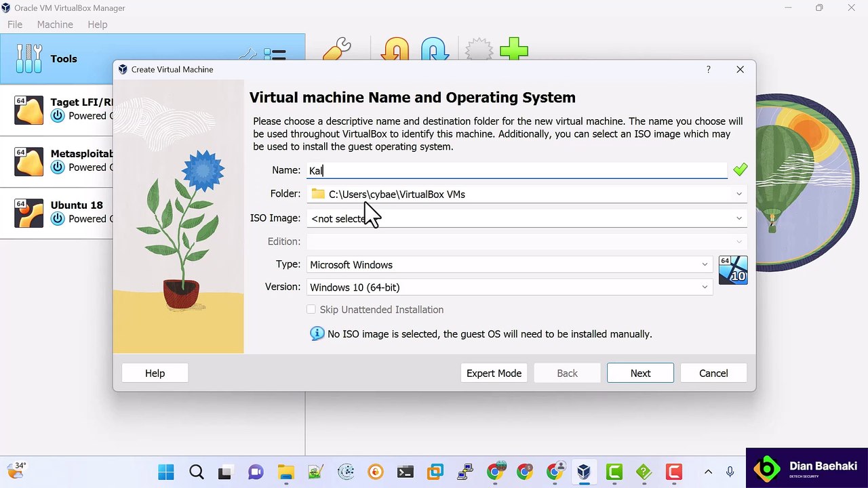Open the Windows Start menu
Image resolution: width=868 pixels, height=488 pixels.
pos(165,472)
